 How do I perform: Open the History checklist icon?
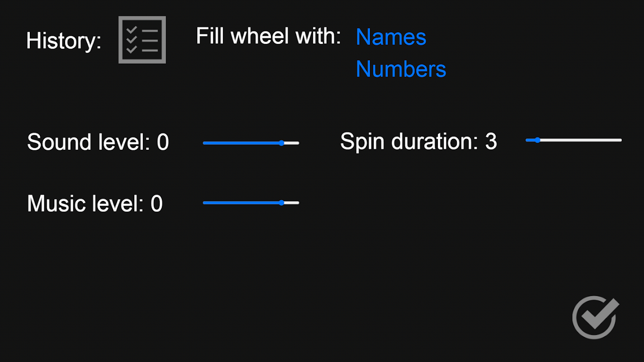(x=142, y=40)
